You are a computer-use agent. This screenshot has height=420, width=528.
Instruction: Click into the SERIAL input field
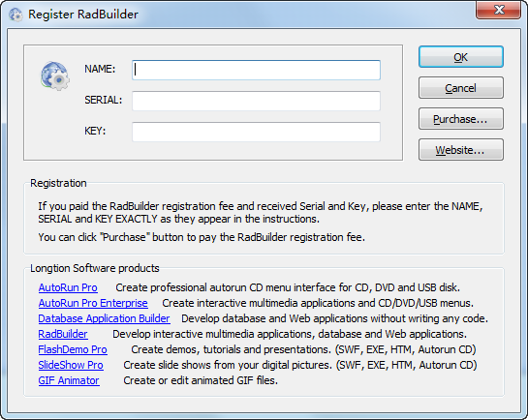pos(257,101)
